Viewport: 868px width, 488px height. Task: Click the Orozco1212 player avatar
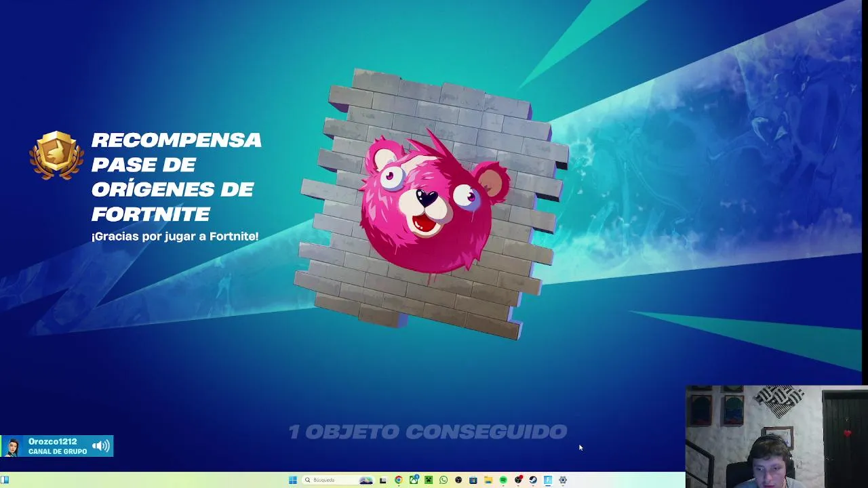[x=12, y=447]
